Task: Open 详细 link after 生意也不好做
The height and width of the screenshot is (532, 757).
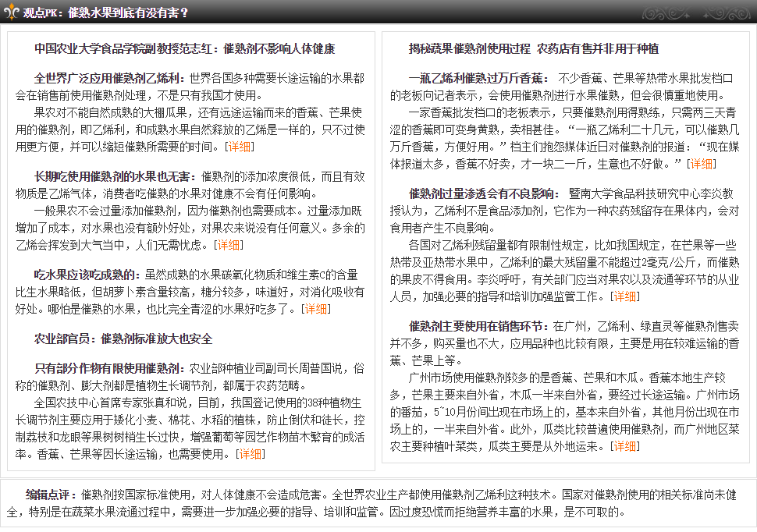Action: pos(700,163)
